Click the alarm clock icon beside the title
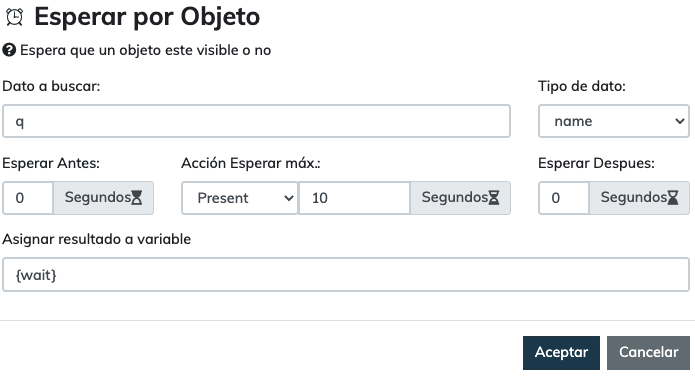The image size is (695, 377). click(14, 17)
